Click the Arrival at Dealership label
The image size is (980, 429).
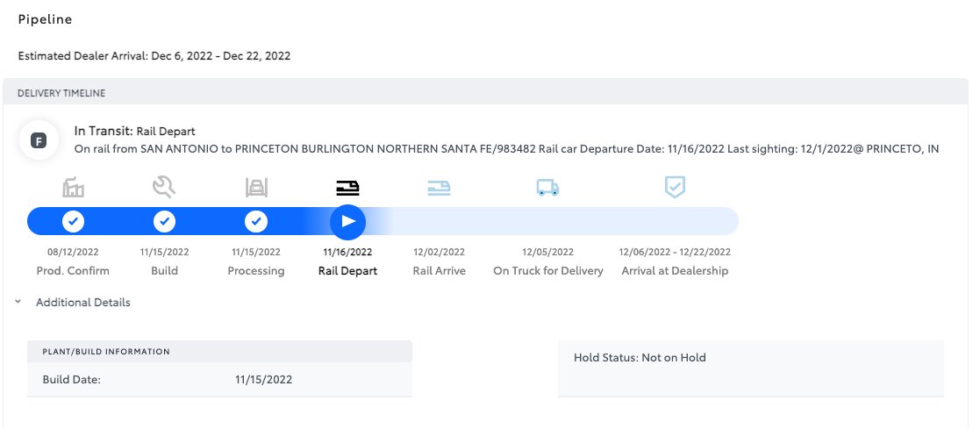coord(675,271)
